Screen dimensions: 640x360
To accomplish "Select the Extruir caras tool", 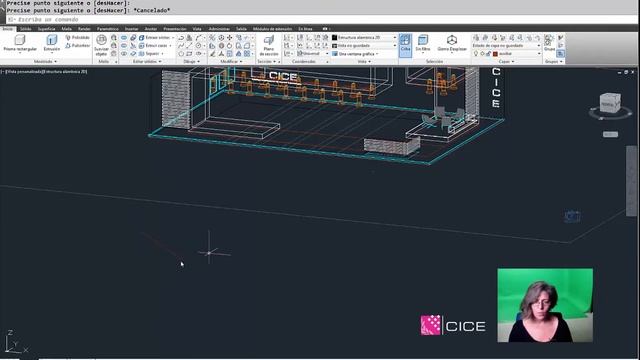I will coord(155,46).
